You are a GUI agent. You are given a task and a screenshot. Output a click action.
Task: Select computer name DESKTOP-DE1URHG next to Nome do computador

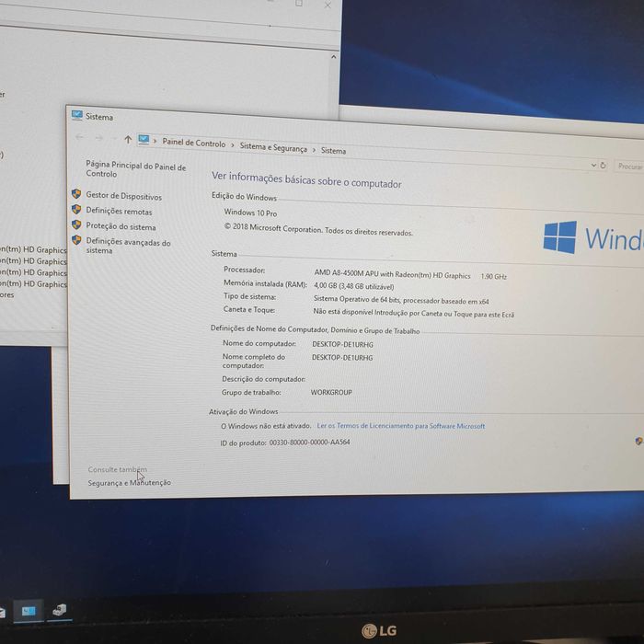point(342,345)
